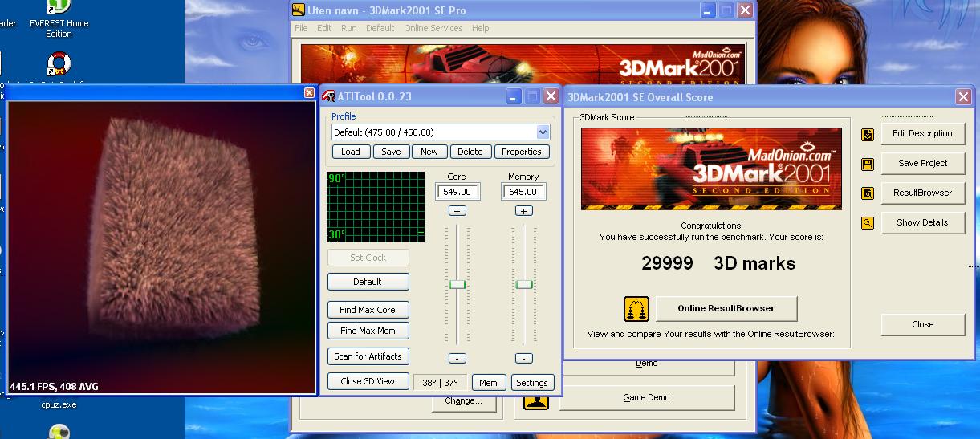Decrease Core clock with minus button

pyautogui.click(x=457, y=358)
